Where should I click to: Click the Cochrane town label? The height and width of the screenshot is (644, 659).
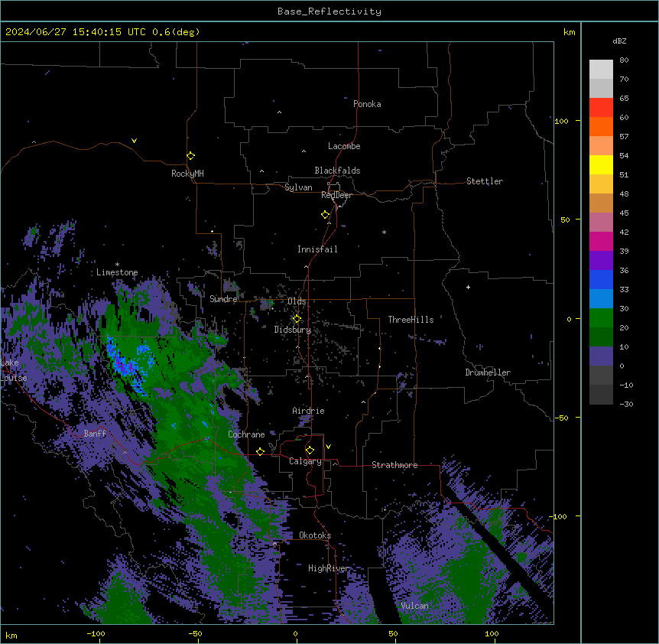[x=246, y=434]
